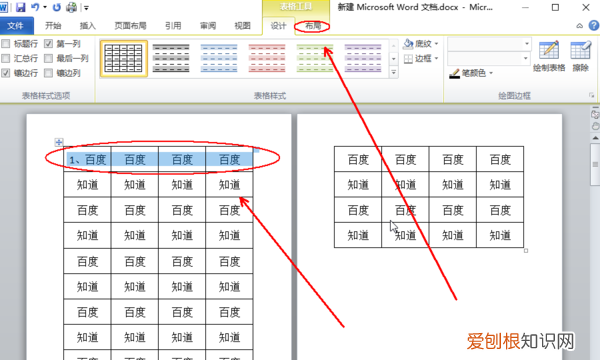Check the 最后一列 option
Viewport: 600px width, 360px height.
point(48,59)
